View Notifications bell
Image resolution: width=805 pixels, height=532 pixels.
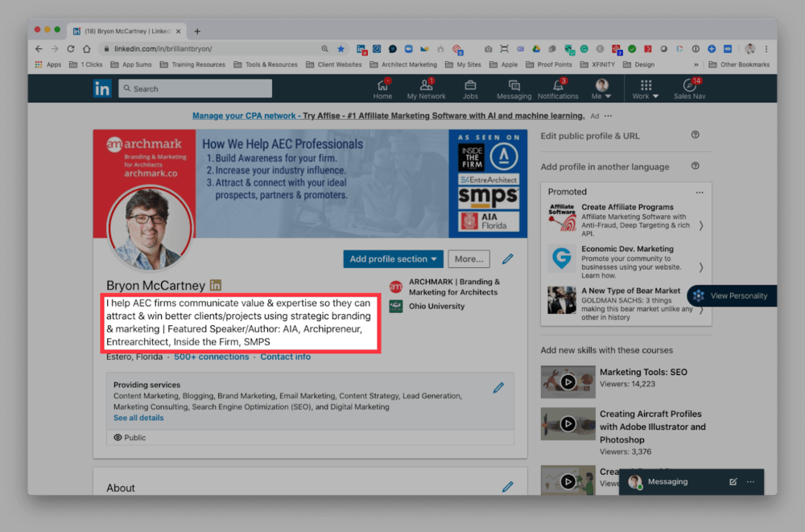coord(558,89)
